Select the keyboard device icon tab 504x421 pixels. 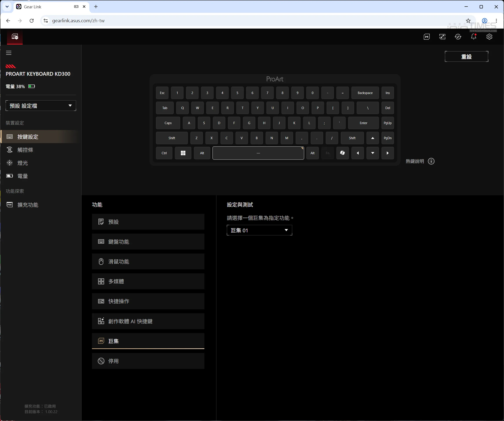(x=15, y=37)
